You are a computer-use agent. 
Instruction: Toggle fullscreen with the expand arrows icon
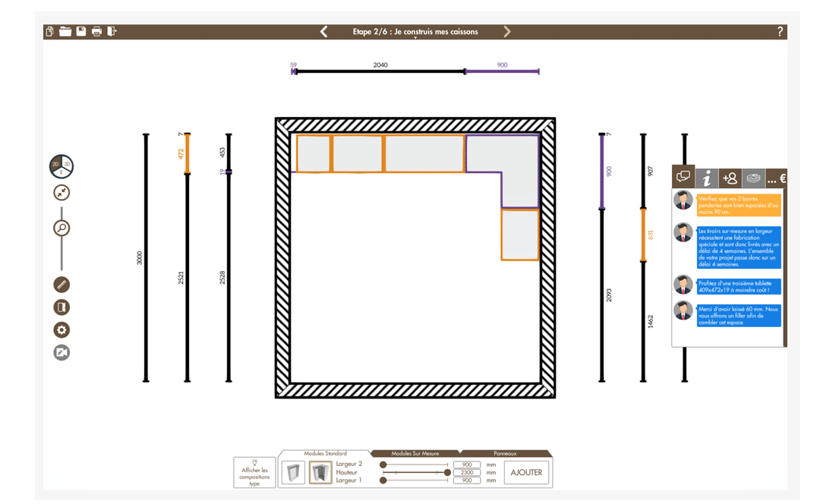click(x=61, y=192)
